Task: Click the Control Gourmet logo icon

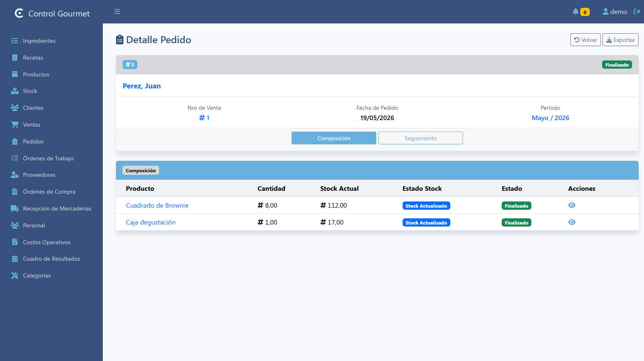Action: coord(19,14)
